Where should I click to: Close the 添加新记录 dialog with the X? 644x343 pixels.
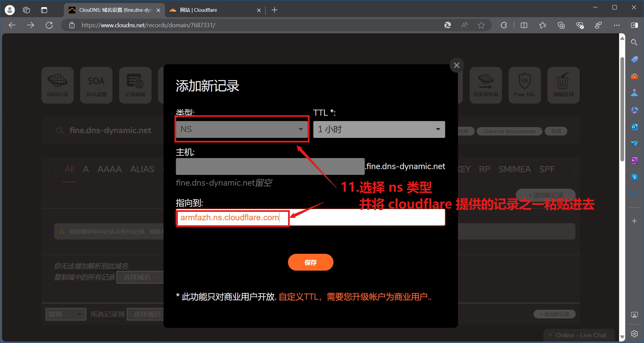[456, 65]
